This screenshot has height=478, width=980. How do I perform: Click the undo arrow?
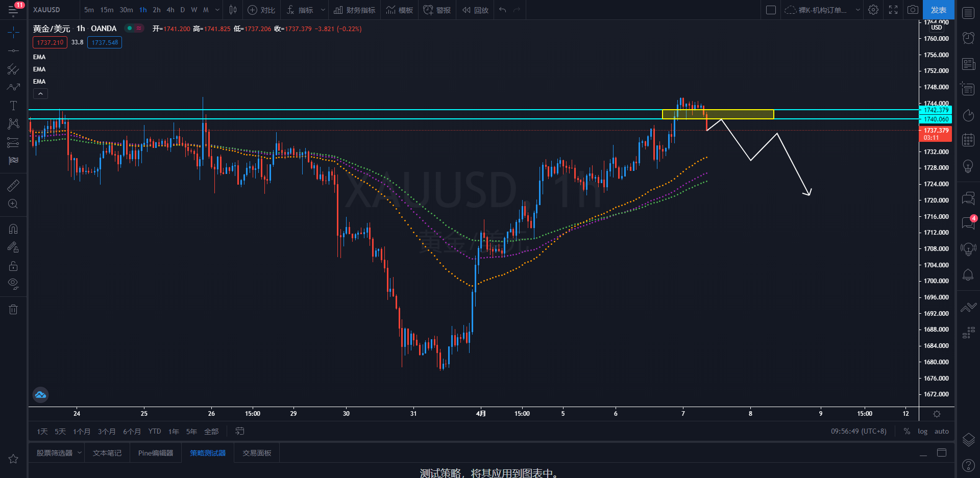click(503, 10)
